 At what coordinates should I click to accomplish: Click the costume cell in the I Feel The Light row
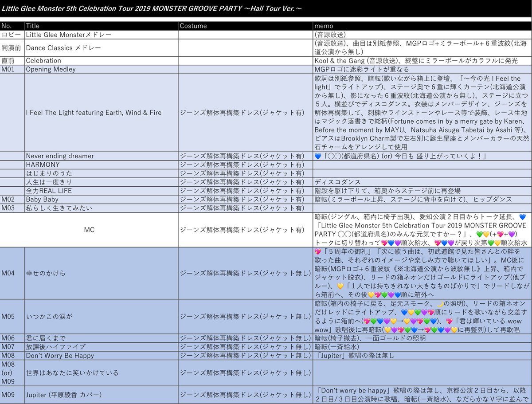coord(246,113)
